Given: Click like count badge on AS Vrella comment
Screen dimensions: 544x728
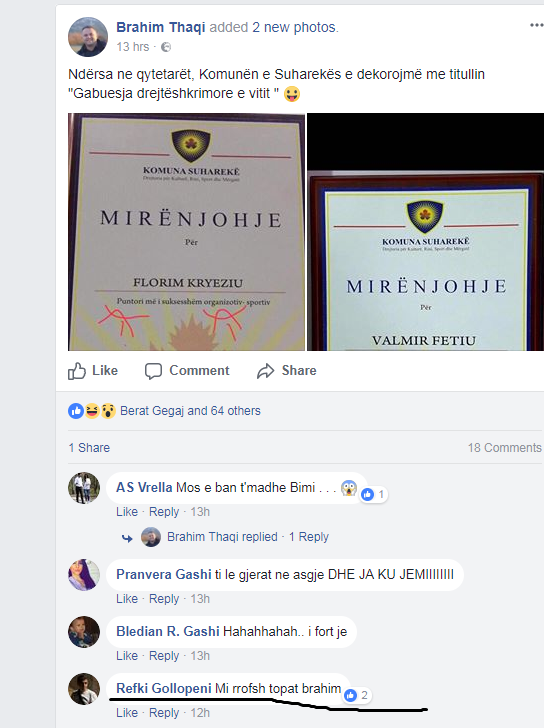Looking at the screenshot, I should (x=374, y=494).
